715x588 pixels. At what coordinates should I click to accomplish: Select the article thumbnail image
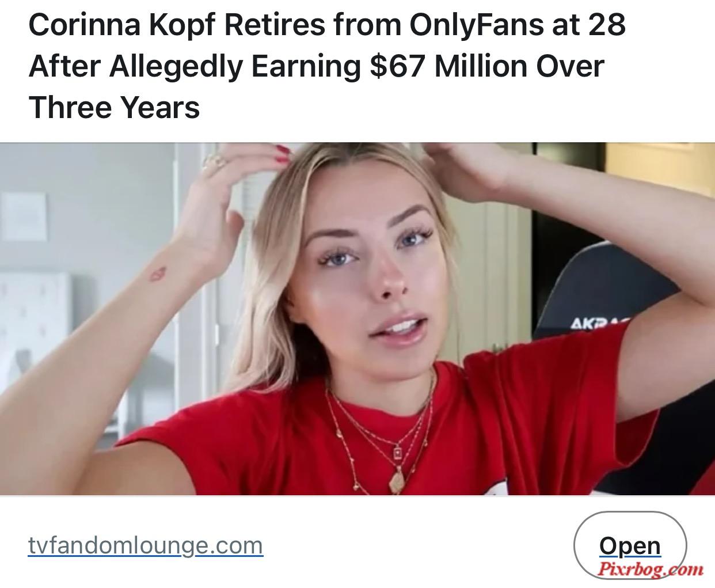[357, 318]
